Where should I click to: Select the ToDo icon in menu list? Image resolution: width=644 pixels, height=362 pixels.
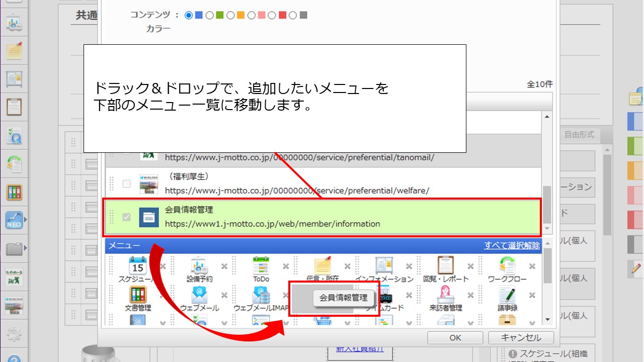point(261,265)
